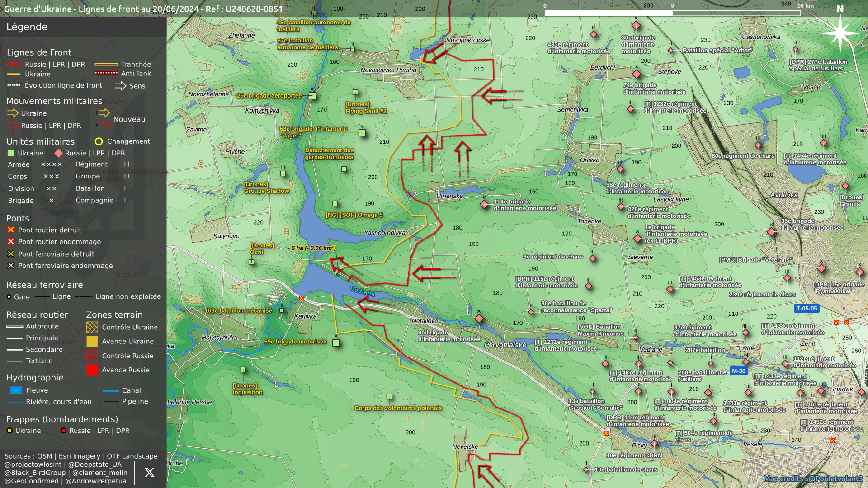The height and width of the screenshot is (488, 868).
Task: Click the 114e brigade d'infanterie diamond marker
Action: coord(484,204)
